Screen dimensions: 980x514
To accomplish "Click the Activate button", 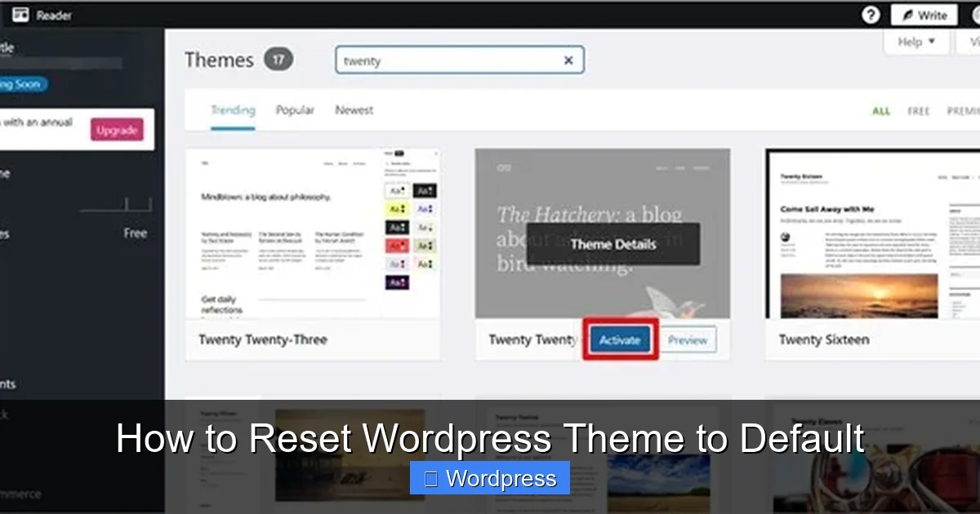I will (x=620, y=340).
